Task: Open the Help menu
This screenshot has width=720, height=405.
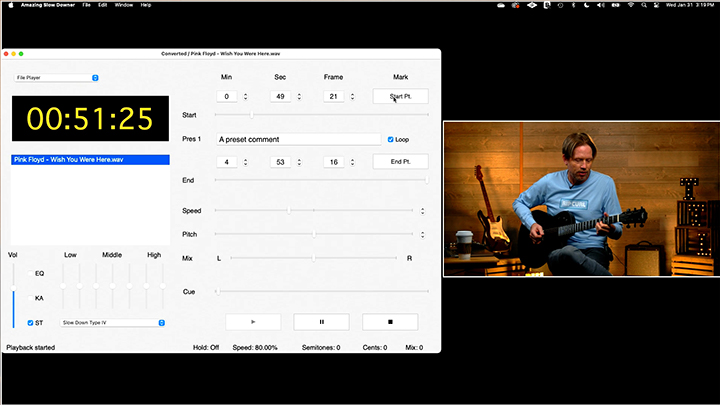Action: point(146,5)
